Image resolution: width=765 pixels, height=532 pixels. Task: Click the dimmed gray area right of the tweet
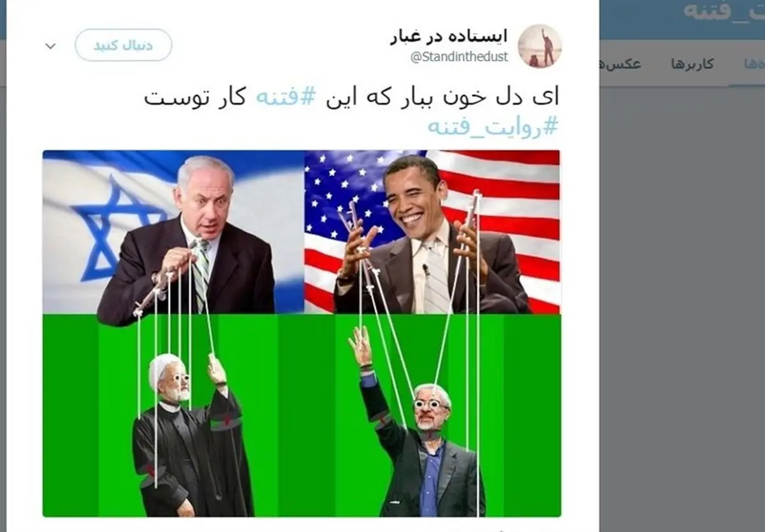click(x=682, y=306)
